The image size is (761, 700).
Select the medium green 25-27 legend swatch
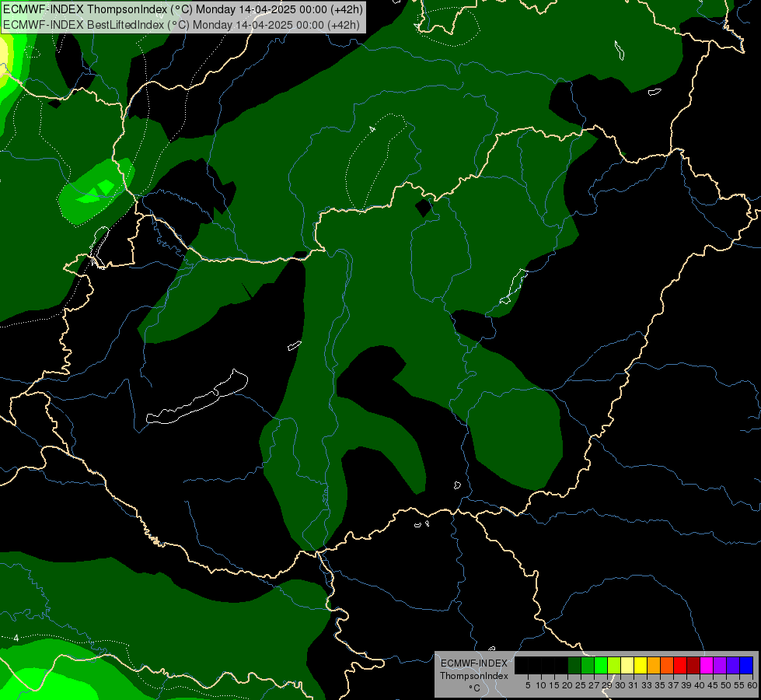[x=588, y=665]
